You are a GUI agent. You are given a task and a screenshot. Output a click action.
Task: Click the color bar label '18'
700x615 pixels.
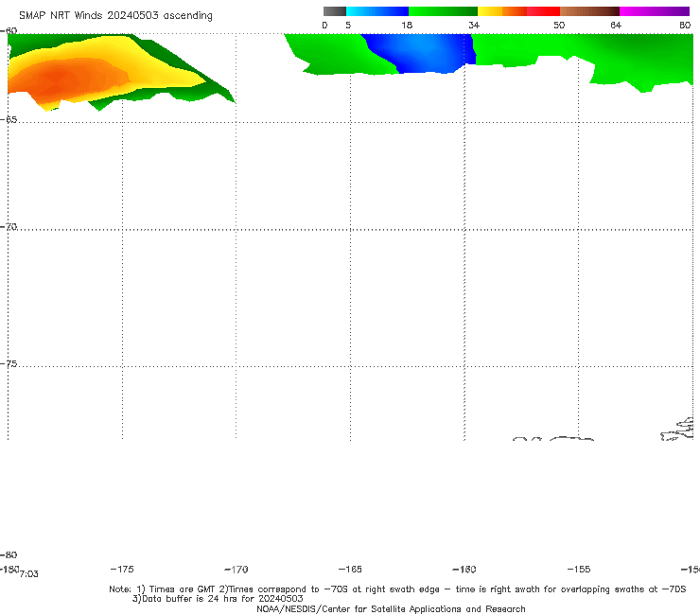407,26
